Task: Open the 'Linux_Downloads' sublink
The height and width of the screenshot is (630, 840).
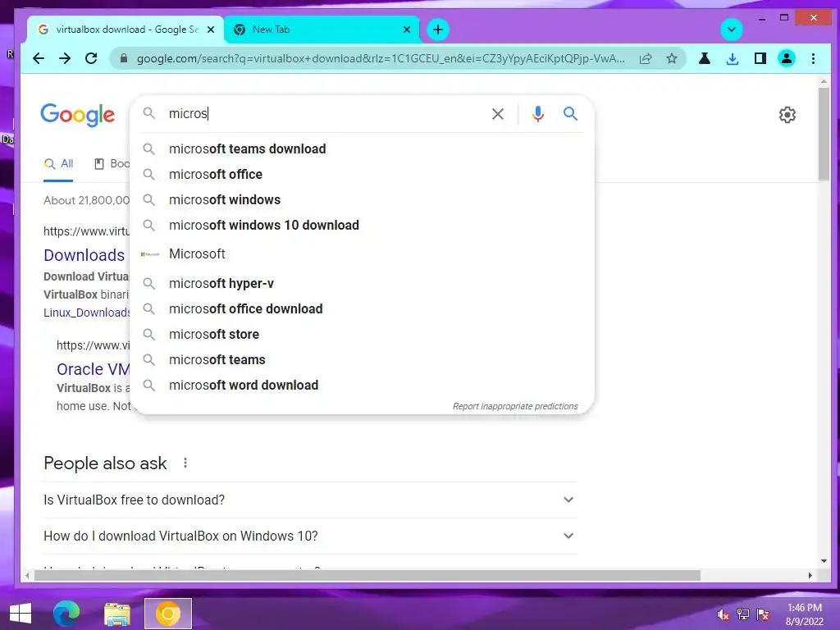Action: coord(87,313)
